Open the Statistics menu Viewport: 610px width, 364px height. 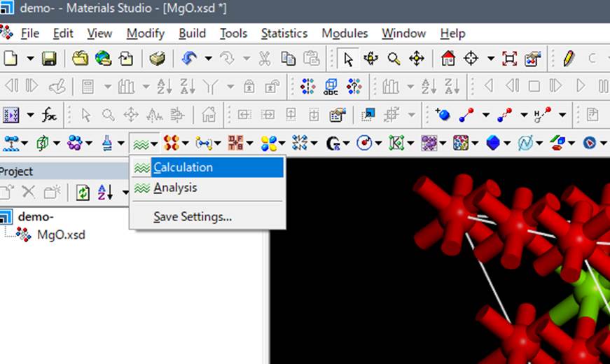coord(284,34)
